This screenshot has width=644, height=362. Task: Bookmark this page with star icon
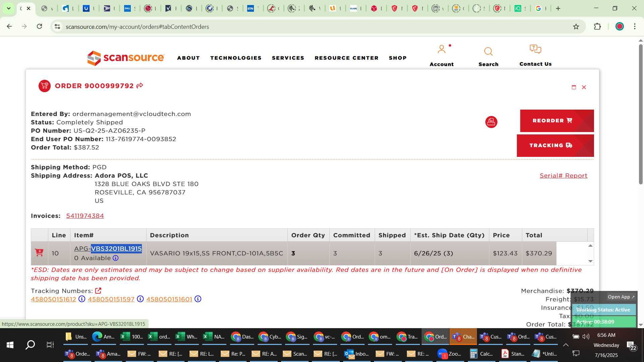pos(576,26)
